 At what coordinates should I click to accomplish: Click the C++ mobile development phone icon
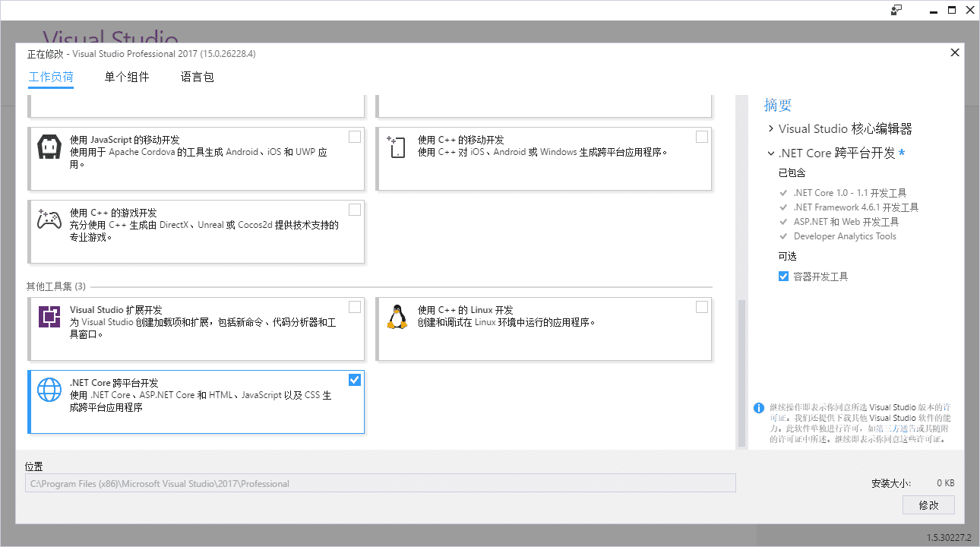pyautogui.click(x=397, y=147)
